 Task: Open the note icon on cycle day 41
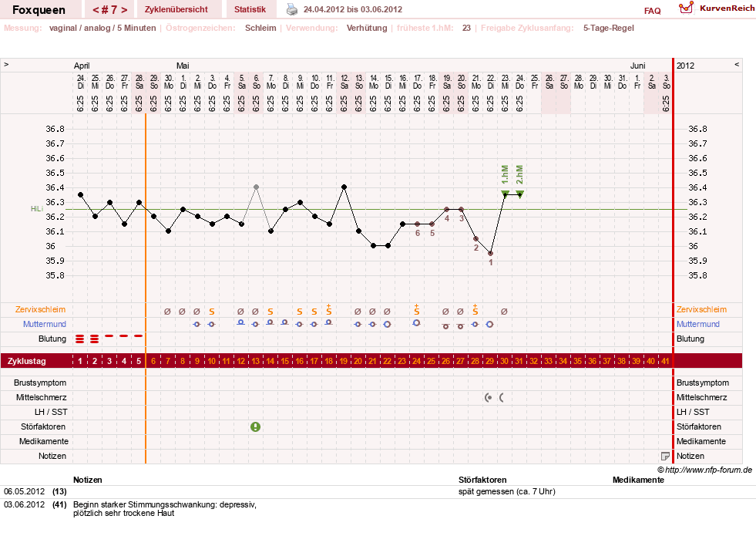[665, 456]
